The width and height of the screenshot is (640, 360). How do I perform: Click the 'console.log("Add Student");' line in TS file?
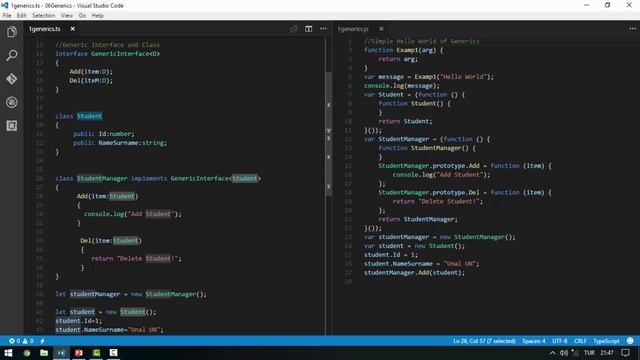click(x=133, y=214)
